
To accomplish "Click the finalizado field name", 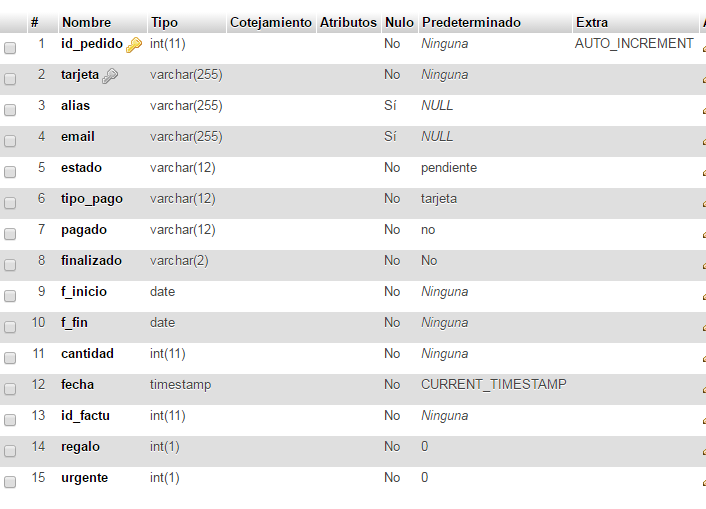I will point(91,260).
